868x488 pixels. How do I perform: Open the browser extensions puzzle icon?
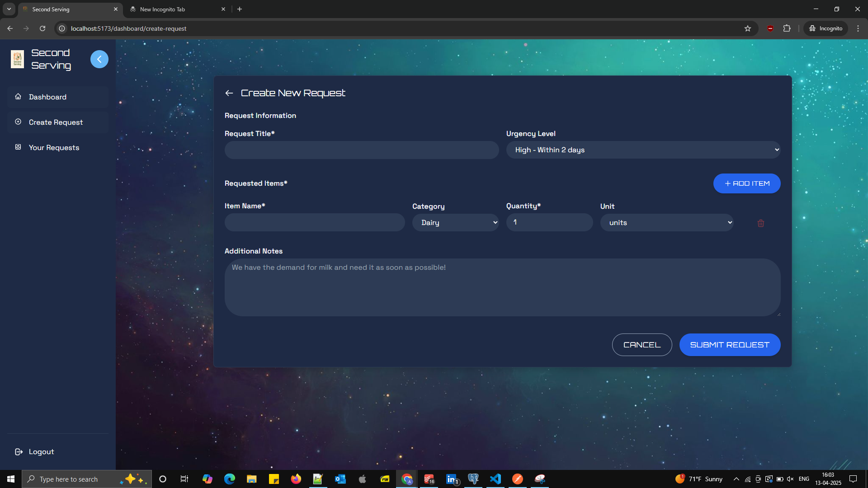coord(787,28)
